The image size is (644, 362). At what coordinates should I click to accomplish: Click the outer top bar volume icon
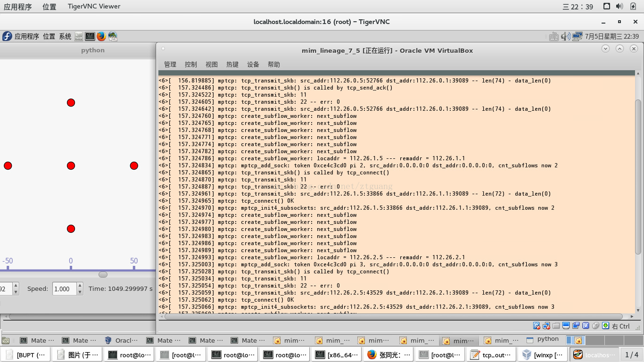[619, 6]
